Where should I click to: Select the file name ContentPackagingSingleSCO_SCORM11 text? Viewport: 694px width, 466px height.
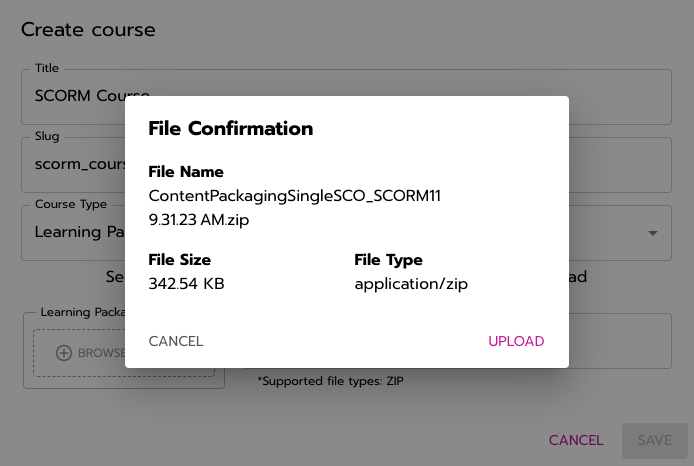[x=294, y=196]
